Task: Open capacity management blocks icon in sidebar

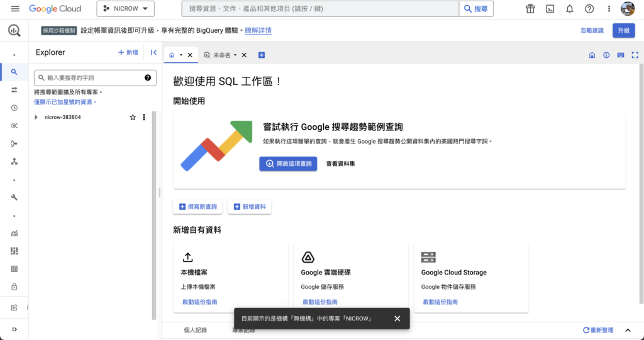Action: (14, 251)
